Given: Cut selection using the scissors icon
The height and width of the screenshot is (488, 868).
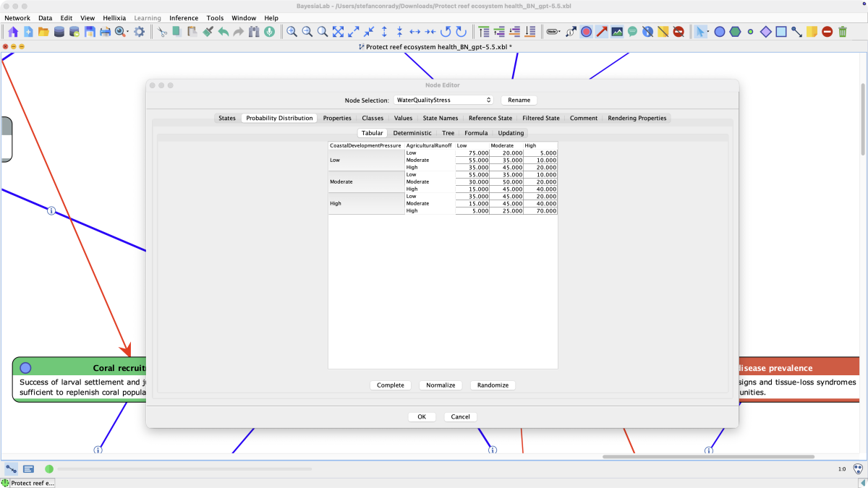Looking at the screenshot, I should click(162, 32).
